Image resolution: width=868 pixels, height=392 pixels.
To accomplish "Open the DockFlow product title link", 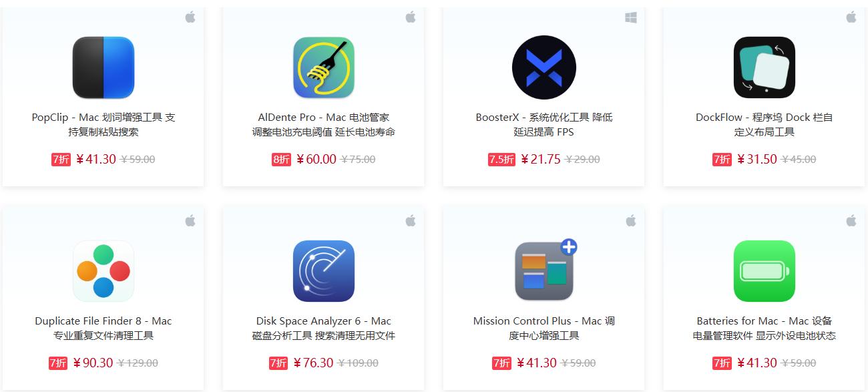I will tap(765, 125).
